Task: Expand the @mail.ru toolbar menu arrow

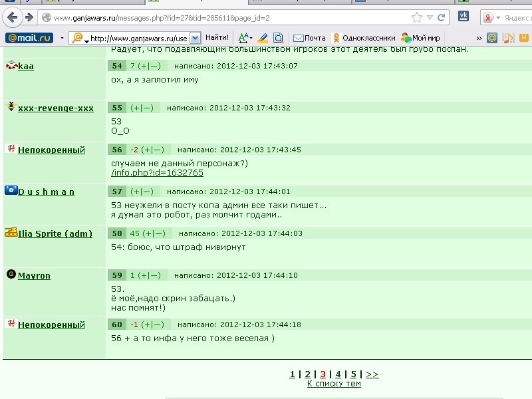Action: tap(62, 38)
